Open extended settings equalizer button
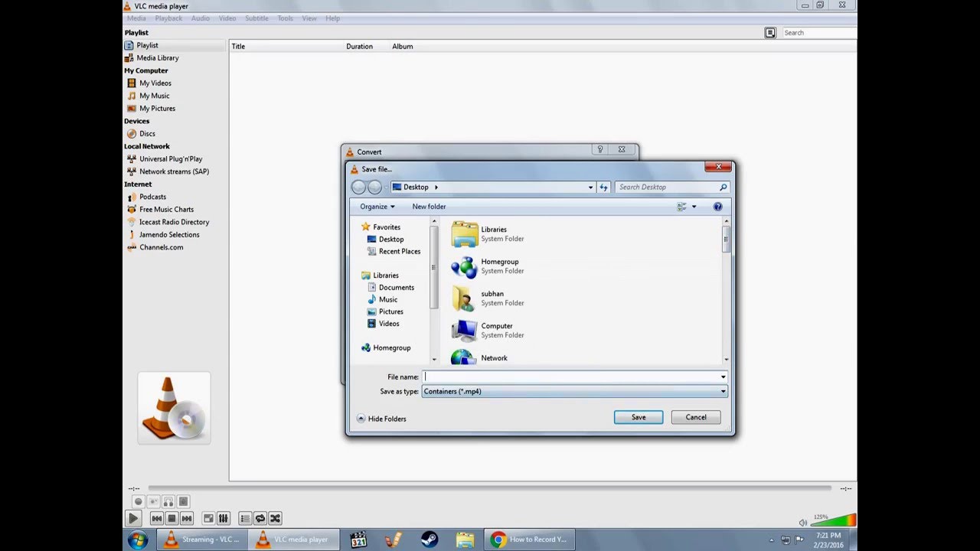 (223, 518)
